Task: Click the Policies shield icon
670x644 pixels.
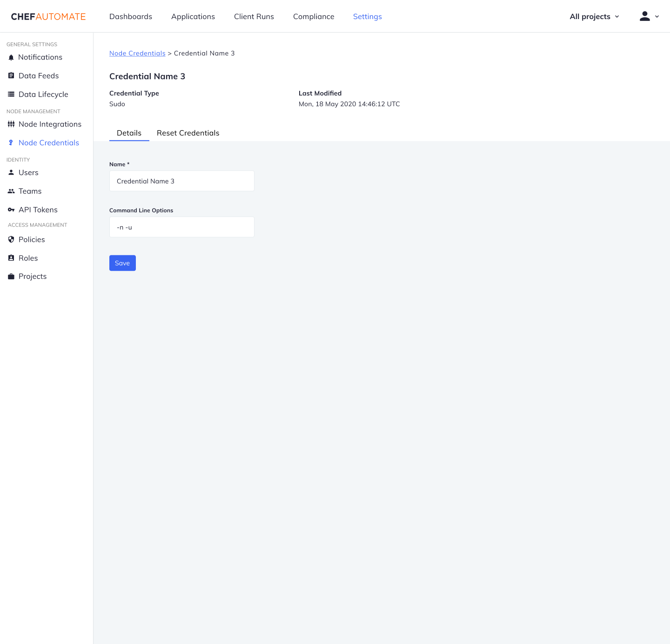Action: [x=11, y=239]
